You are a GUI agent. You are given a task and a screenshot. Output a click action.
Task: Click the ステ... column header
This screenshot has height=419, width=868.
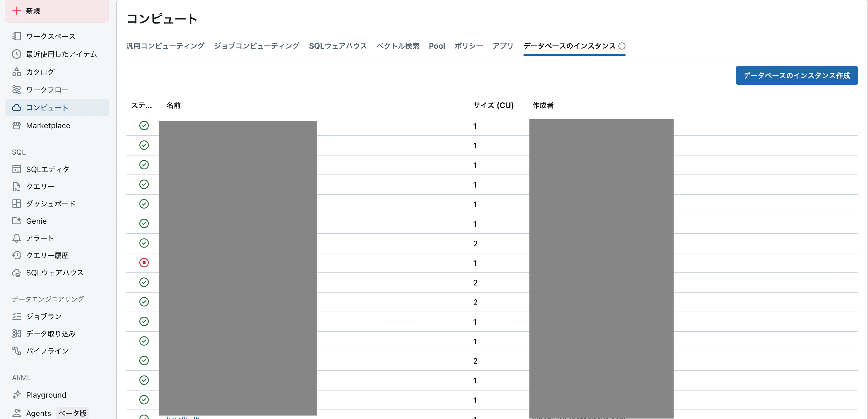click(x=141, y=105)
